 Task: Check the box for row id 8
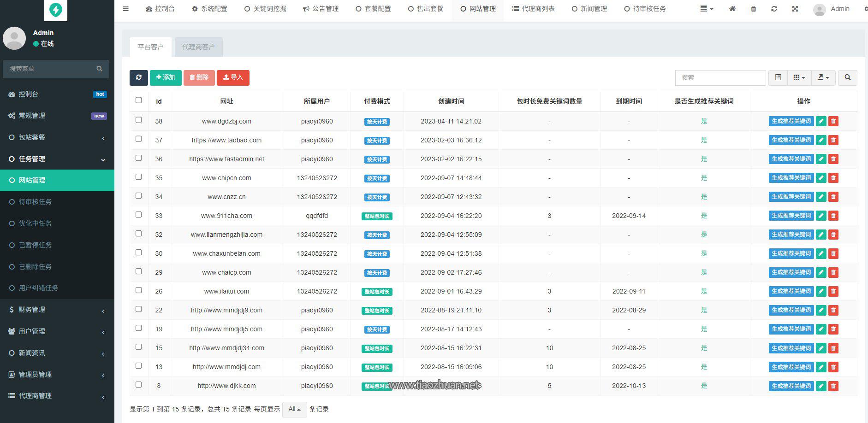click(x=139, y=384)
